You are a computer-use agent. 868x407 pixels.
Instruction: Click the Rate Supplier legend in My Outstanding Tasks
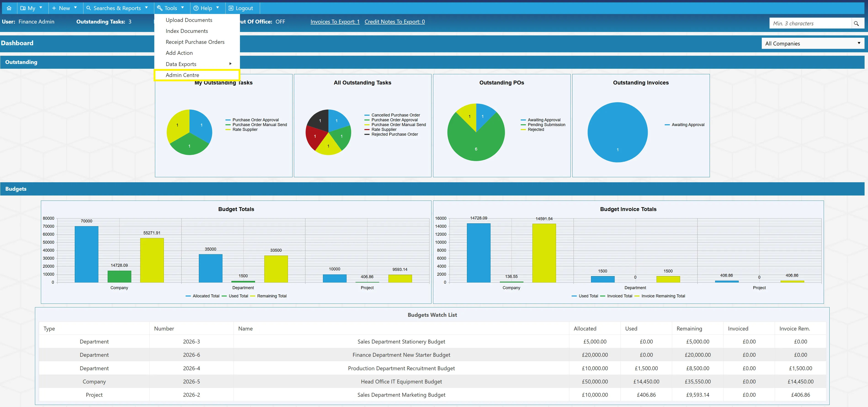click(241, 129)
